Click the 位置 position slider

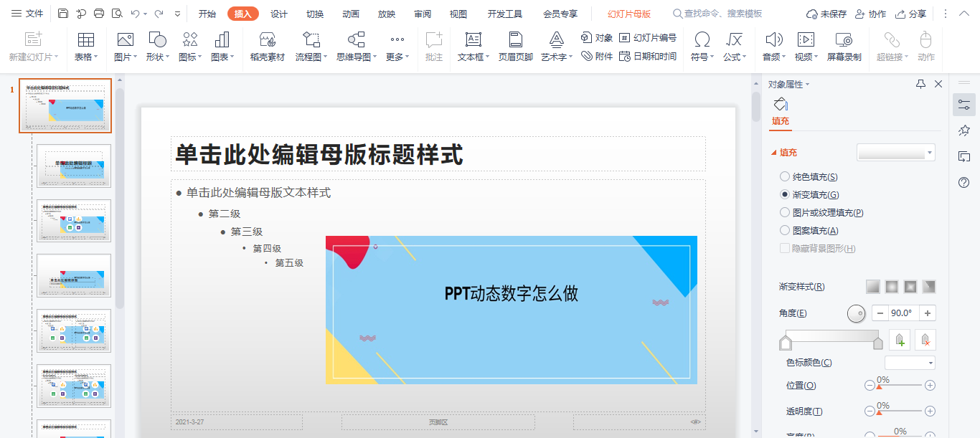pyautogui.click(x=900, y=386)
